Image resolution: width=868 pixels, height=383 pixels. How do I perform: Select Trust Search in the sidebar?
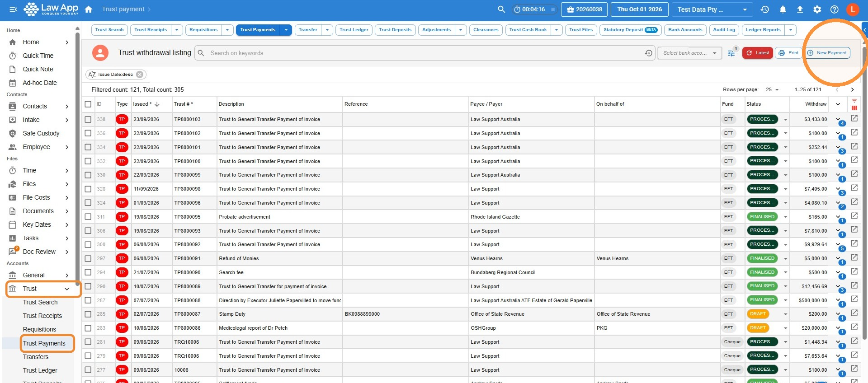pos(40,302)
